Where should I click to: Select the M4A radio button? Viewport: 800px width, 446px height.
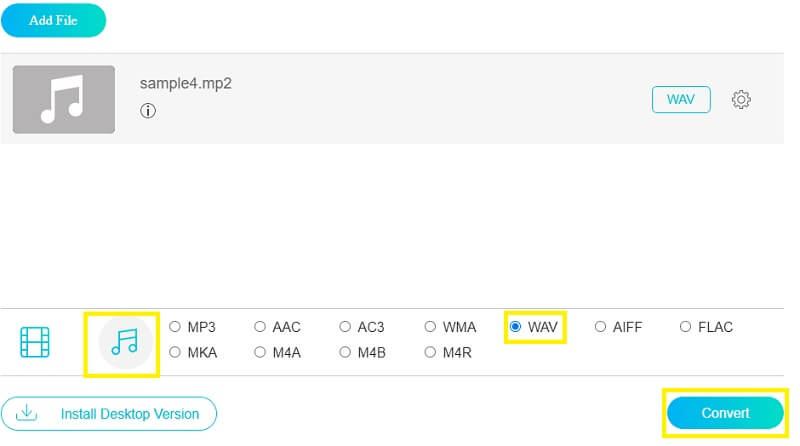[x=260, y=352]
